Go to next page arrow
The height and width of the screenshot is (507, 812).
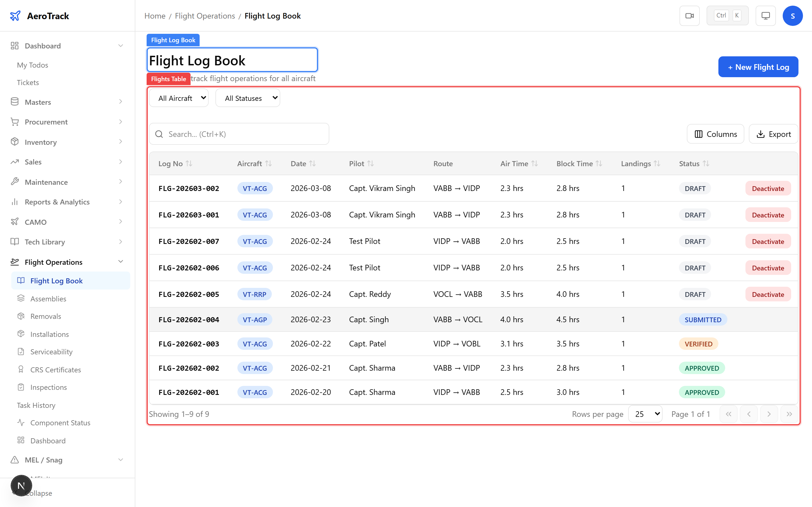pyautogui.click(x=769, y=414)
